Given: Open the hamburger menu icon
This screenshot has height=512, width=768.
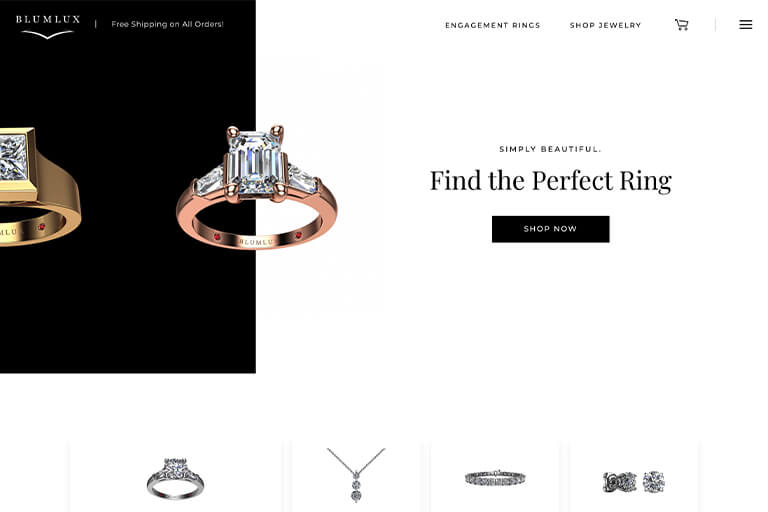Looking at the screenshot, I should 745,24.
